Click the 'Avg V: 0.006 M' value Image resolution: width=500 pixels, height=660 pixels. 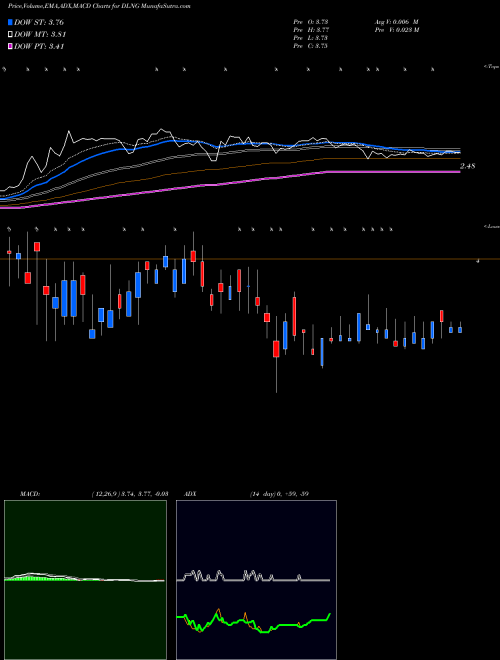395,22
